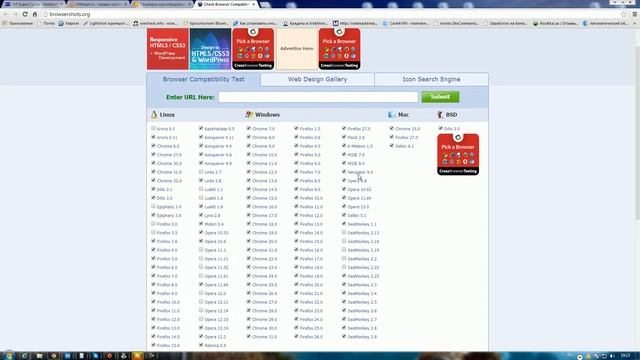Bookmark this page with the star
The image size is (640, 360).
(624, 14)
